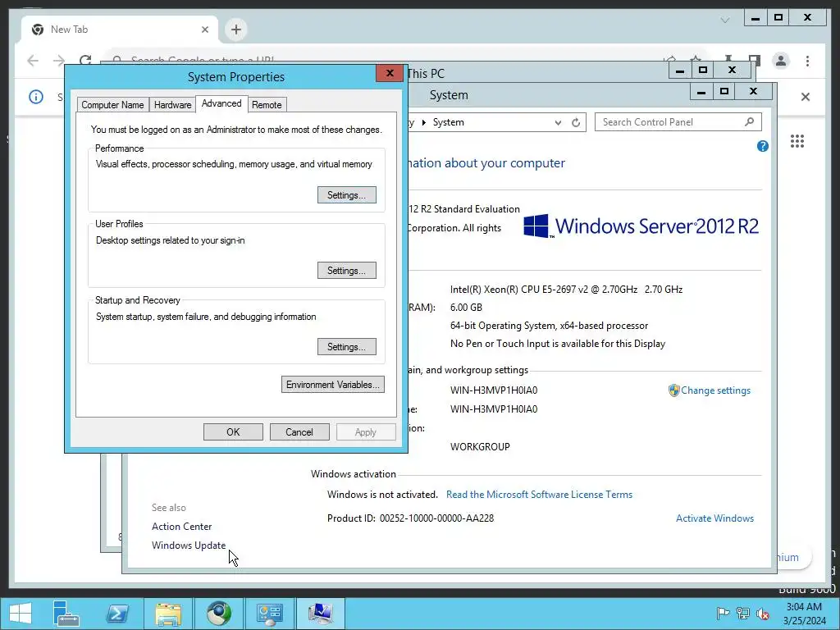Open User Profiles Settings button

(347, 271)
